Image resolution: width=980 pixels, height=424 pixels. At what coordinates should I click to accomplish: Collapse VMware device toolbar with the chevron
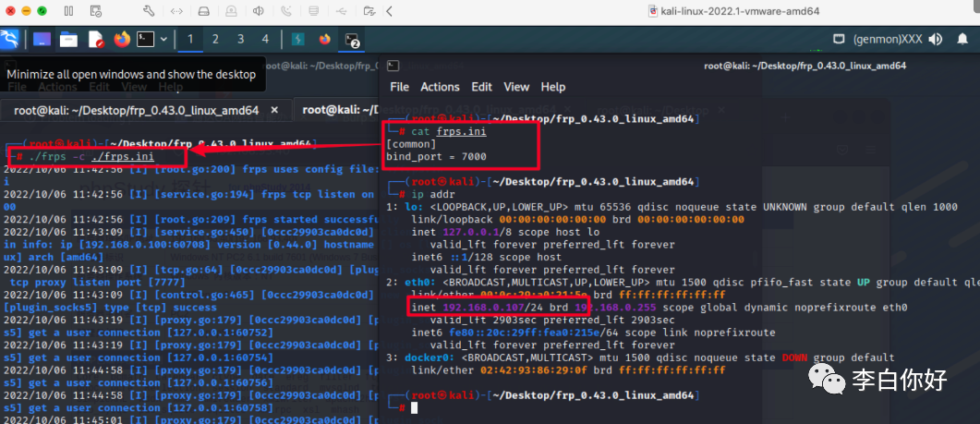(x=390, y=11)
